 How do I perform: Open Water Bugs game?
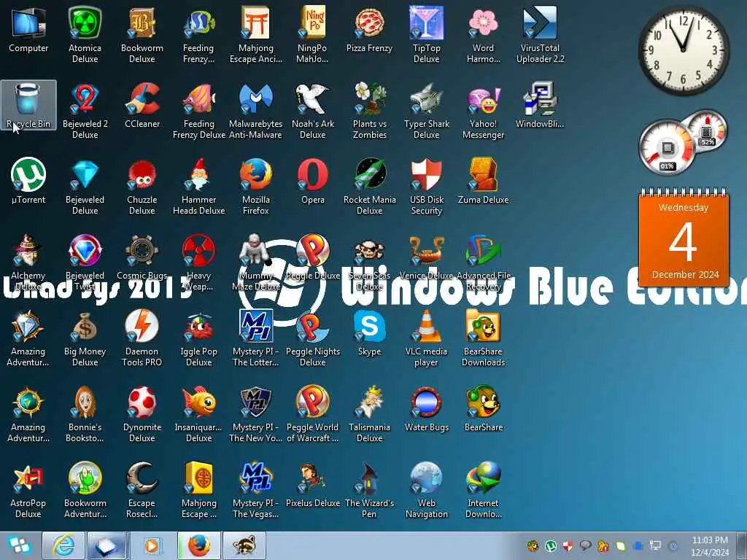coord(426,408)
